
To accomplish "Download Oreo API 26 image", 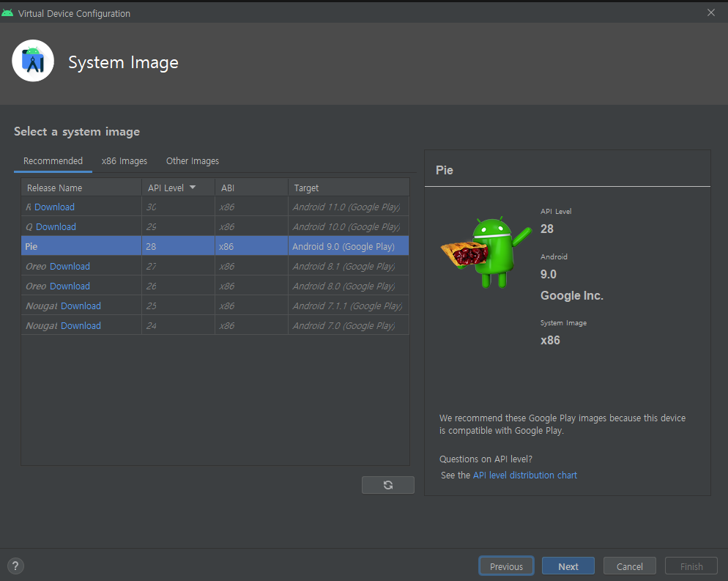I will pos(70,286).
